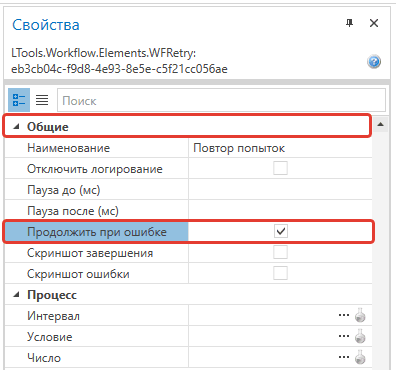
Task: Select the Пауза после (мс) label
Action: pos(73,211)
